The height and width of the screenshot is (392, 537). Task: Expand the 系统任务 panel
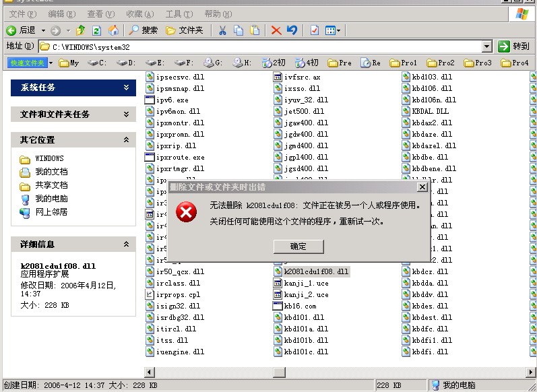[x=73, y=88]
